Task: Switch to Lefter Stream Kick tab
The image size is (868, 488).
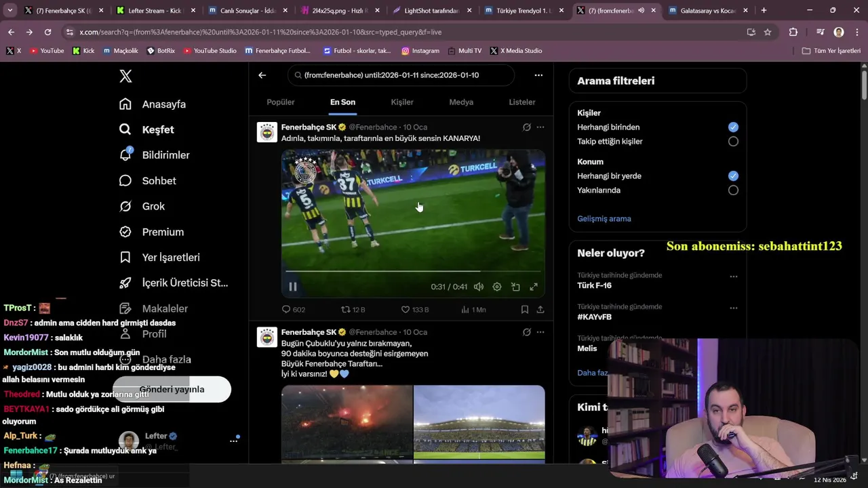Action: click(155, 10)
